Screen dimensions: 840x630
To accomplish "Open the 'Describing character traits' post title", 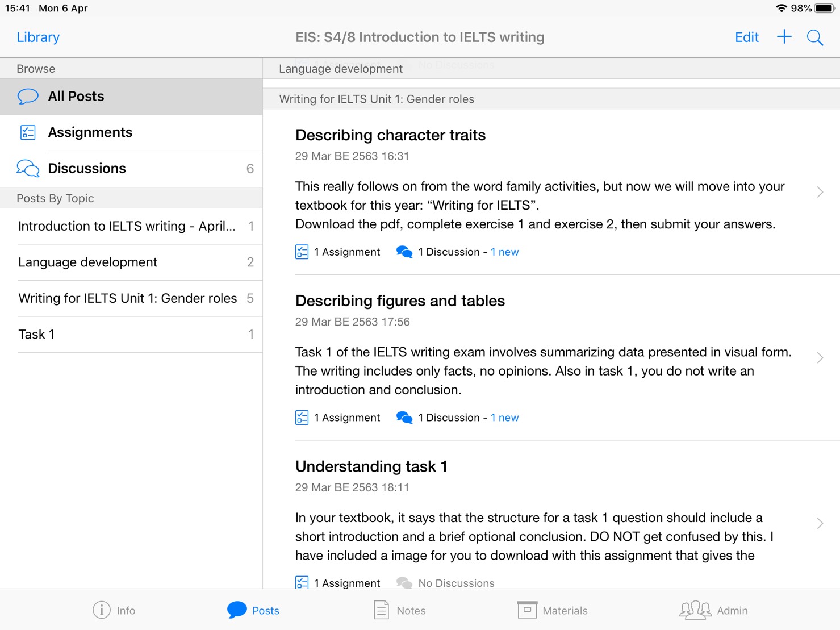I will point(391,135).
